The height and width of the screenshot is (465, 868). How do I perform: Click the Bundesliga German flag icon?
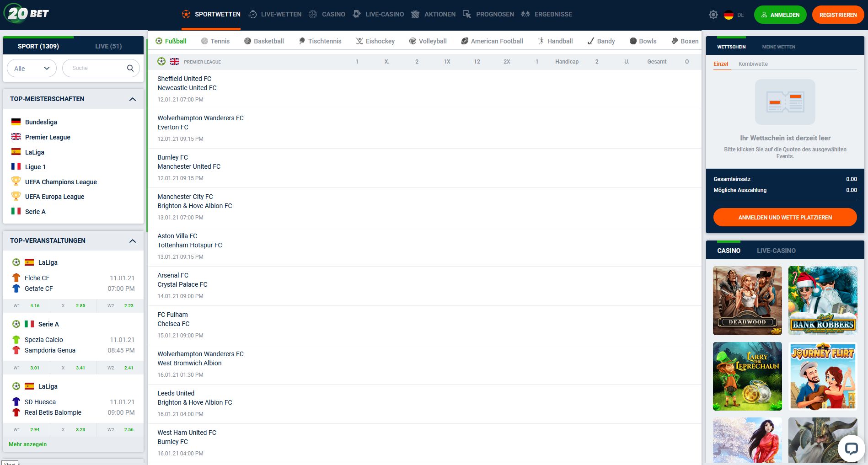(16, 122)
